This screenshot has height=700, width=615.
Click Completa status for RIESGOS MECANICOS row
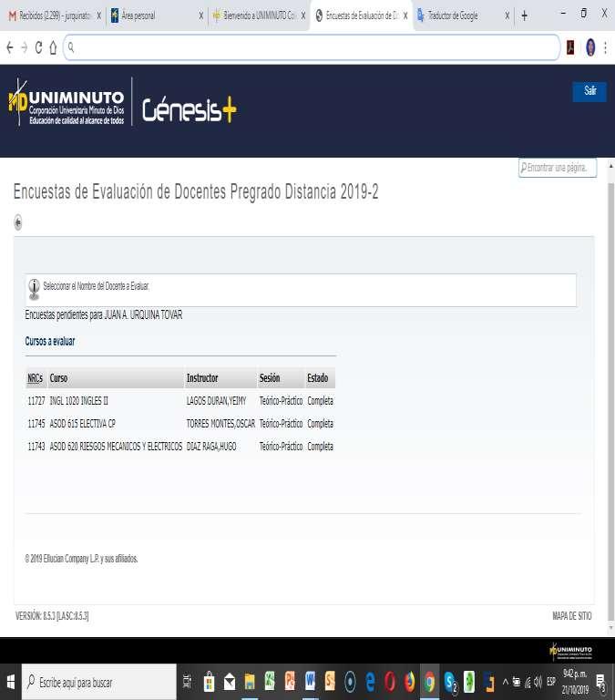(x=320, y=447)
